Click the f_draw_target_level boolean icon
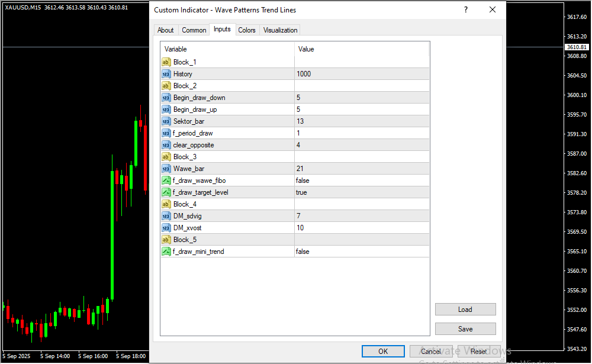Screen dimensions: 592x364 tap(166, 192)
